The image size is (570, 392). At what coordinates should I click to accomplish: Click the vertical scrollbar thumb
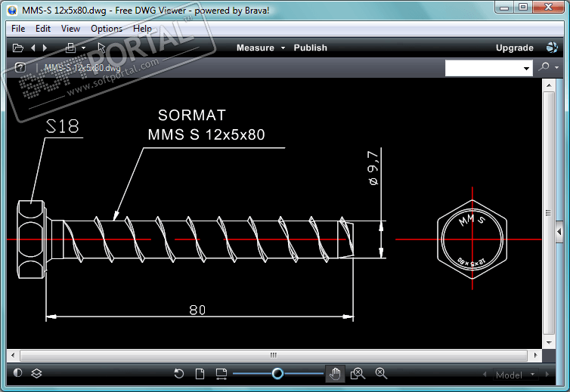(549, 213)
